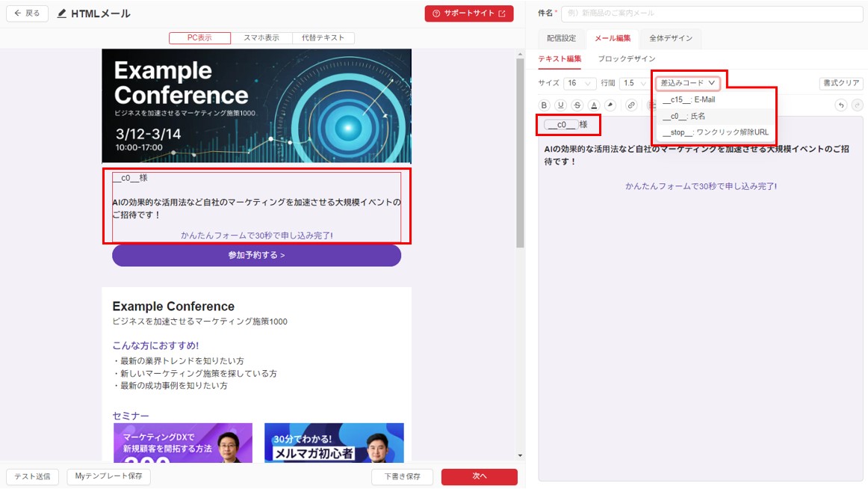This screenshot has width=868, height=489.
Task: Open the 全体デザイン tab
Action: coord(670,38)
